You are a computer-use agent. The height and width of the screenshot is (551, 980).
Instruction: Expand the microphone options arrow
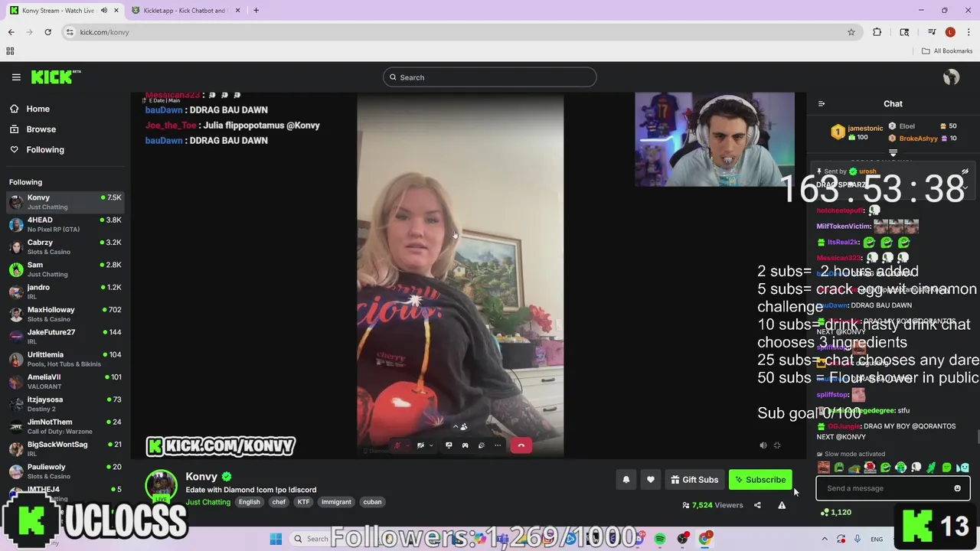(x=407, y=445)
